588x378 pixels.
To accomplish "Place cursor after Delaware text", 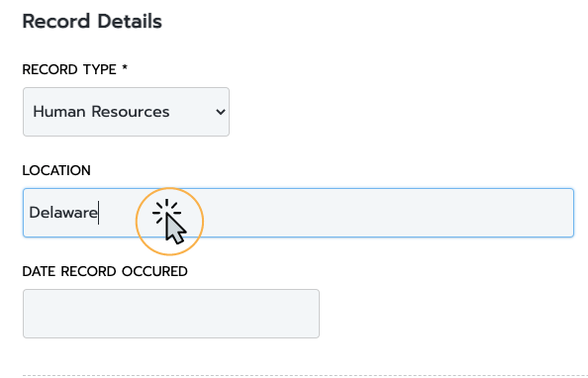I will click(98, 213).
